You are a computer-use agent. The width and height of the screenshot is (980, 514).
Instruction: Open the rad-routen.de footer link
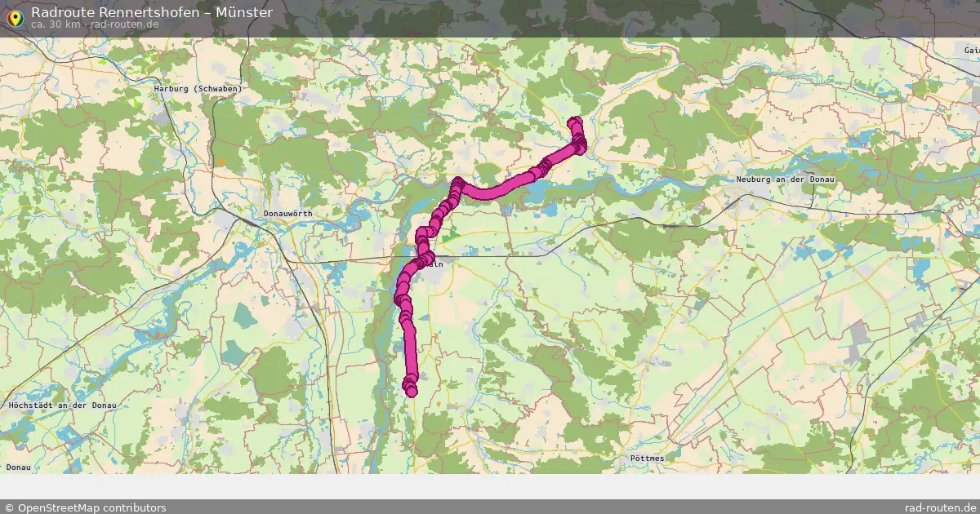coord(941,507)
